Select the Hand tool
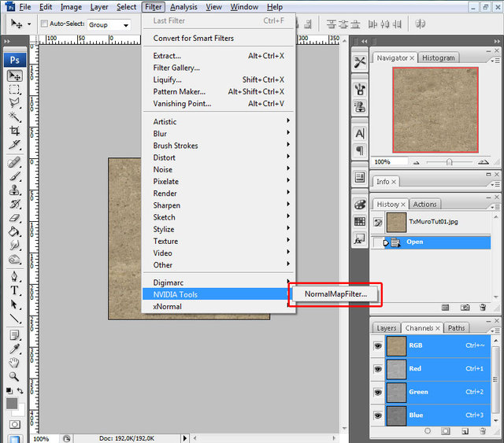Image resolution: width=504 pixels, height=443 pixels. point(14,362)
